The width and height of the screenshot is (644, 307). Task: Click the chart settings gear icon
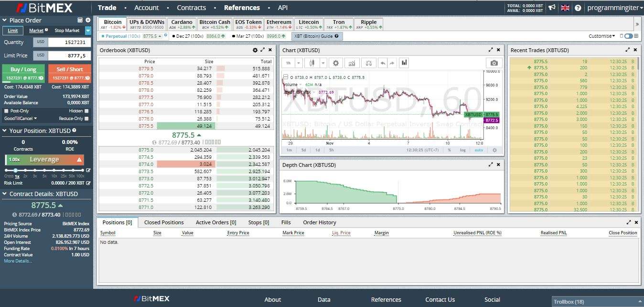coord(336,63)
